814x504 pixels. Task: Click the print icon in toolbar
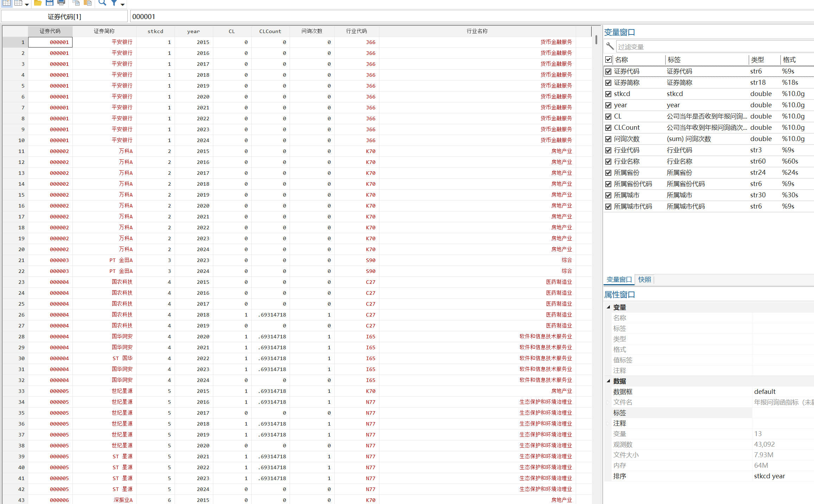pos(61,3)
